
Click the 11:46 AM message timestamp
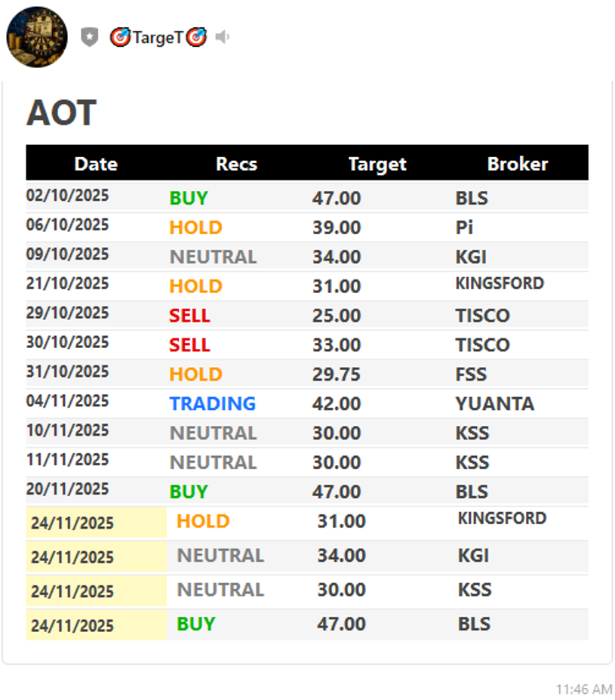[583, 689]
